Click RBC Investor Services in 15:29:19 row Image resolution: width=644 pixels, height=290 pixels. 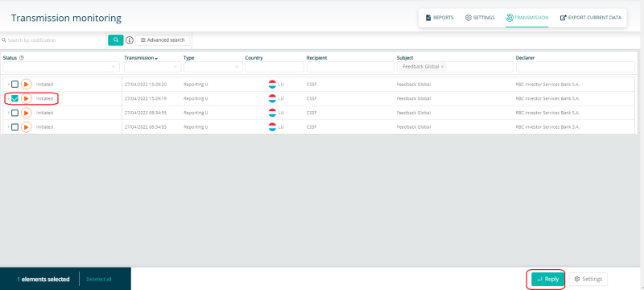pyautogui.click(x=547, y=98)
